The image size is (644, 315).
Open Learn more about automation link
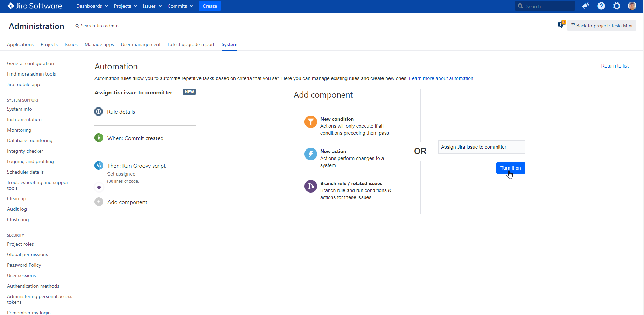(441, 78)
